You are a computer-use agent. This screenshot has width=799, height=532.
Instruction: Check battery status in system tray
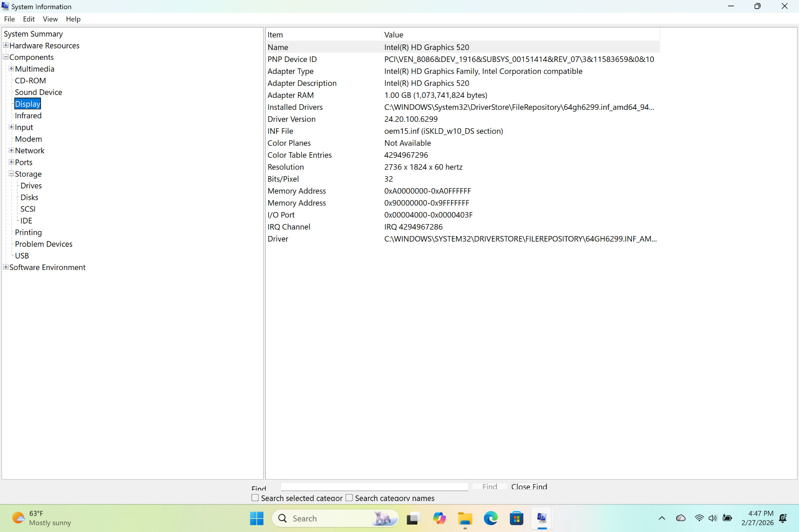[x=728, y=519]
